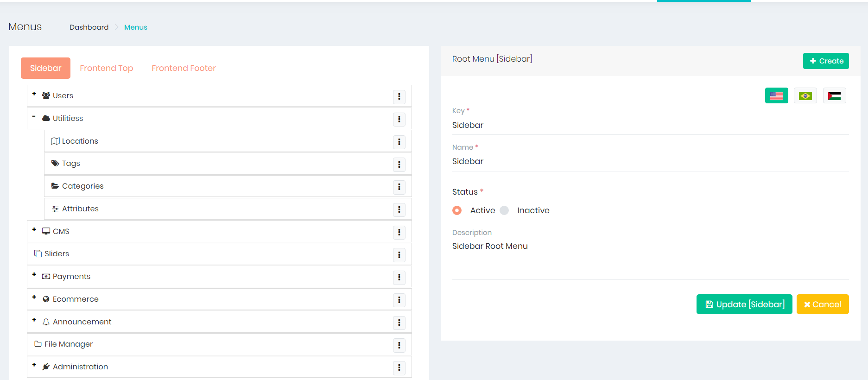Screen dimensions: 868x380
Task: Click the three-dot menu on Sliders row
Action: click(x=399, y=255)
